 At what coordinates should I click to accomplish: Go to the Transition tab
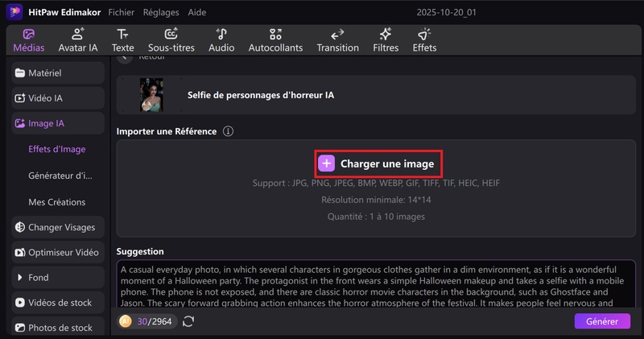point(337,40)
